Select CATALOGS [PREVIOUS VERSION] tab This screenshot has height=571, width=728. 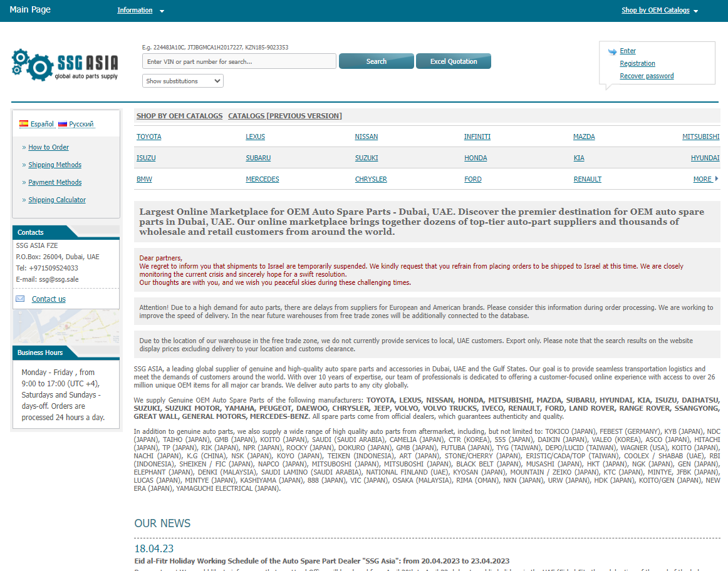pos(284,116)
